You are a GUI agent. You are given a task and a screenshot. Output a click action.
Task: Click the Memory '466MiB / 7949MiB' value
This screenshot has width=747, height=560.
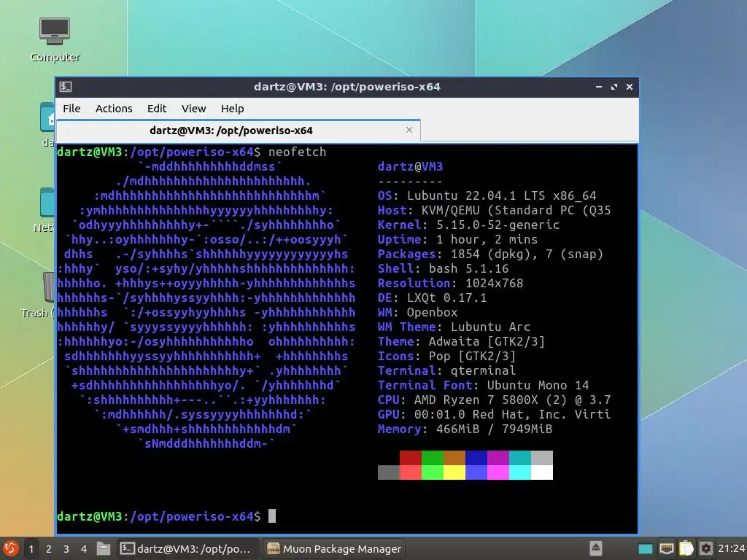click(494, 429)
